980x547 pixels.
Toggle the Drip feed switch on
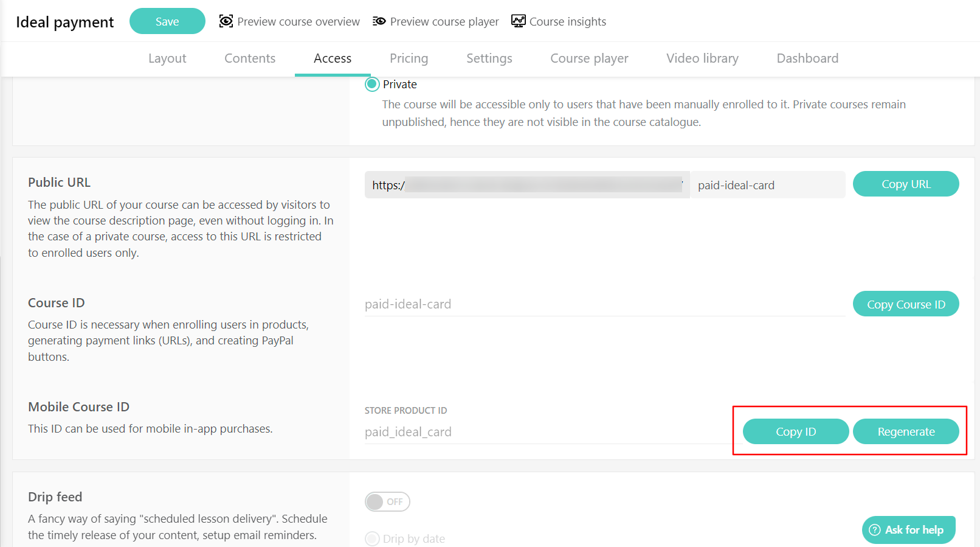point(387,501)
